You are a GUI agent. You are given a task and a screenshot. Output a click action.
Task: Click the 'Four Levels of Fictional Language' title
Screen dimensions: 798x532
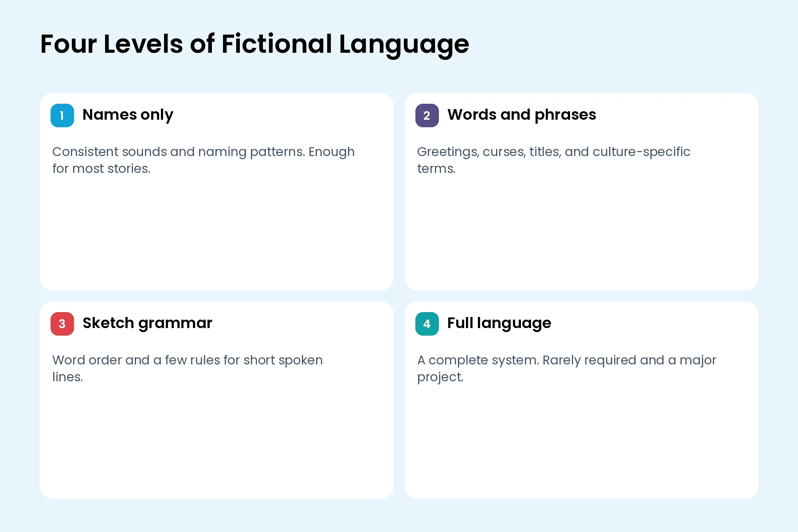coord(254,44)
